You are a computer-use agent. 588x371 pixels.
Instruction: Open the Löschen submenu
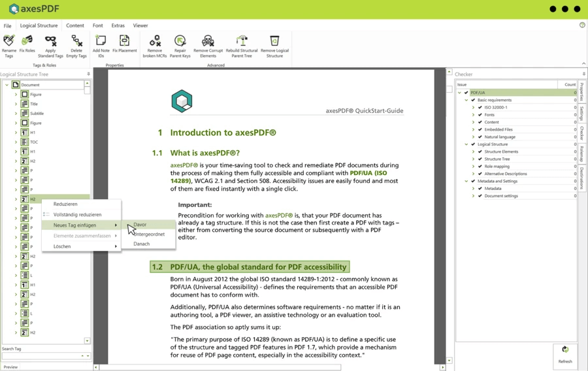click(82, 246)
